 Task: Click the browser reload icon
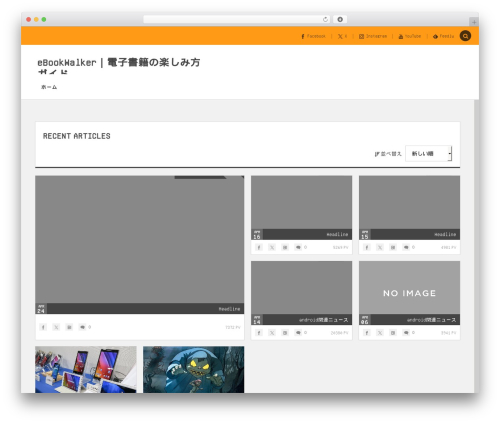pyautogui.click(x=325, y=19)
